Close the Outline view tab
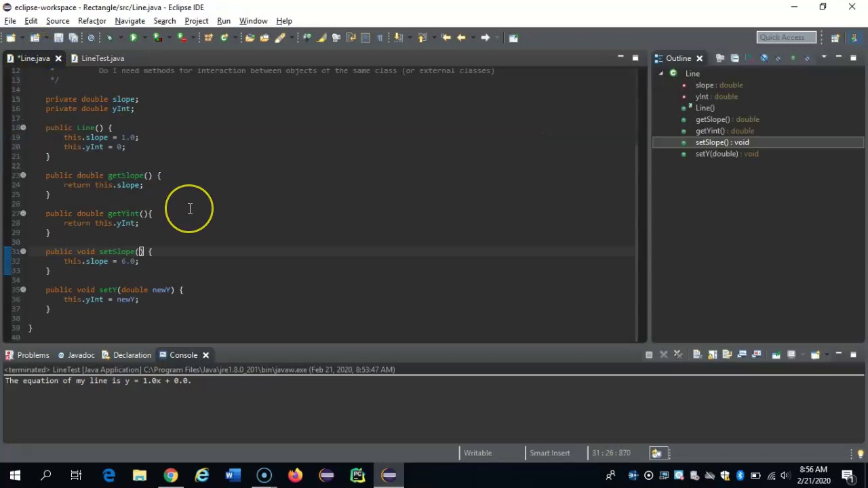Viewport: 868px width, 488px height. coord(699,58)
